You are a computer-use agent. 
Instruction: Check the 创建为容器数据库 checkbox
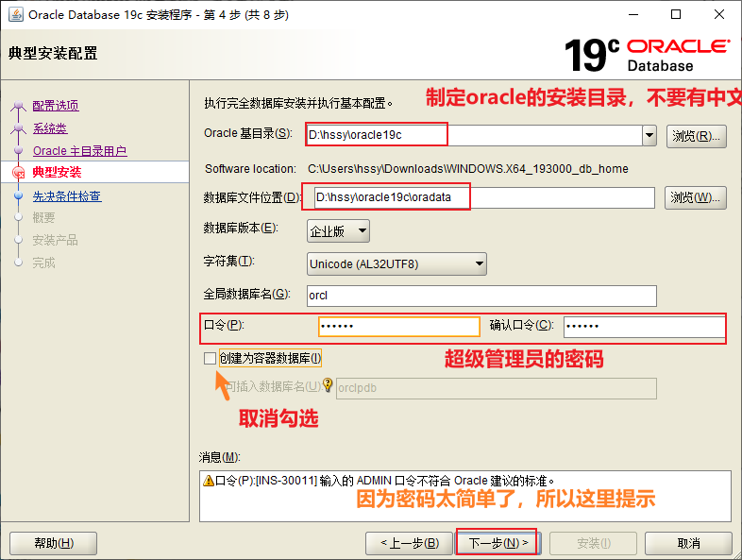[x=210, y=358]
